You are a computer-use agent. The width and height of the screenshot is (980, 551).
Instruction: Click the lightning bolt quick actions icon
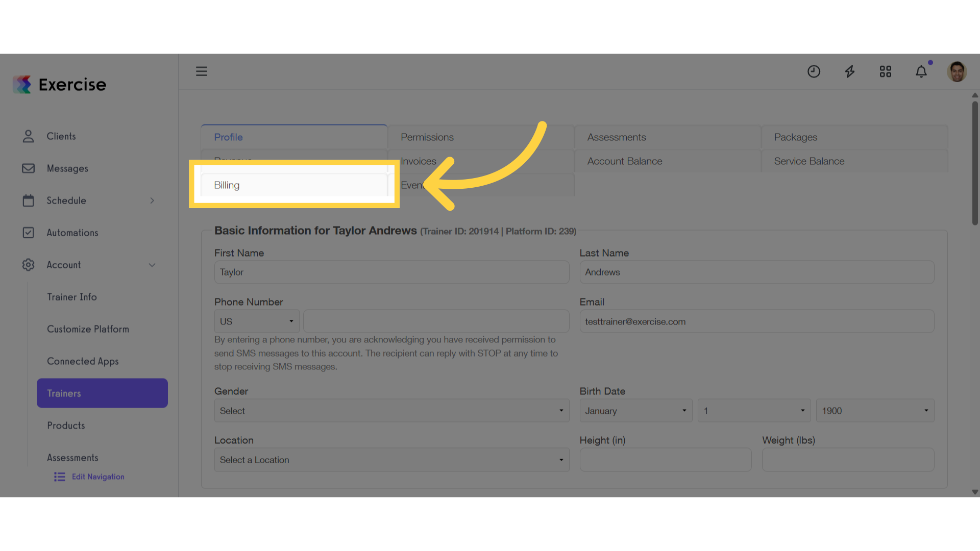pos(850,71)
